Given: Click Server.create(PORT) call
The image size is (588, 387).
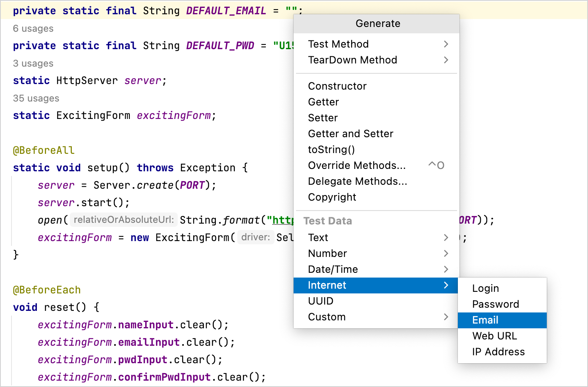Looking at the screenshot, I should 152,185.
